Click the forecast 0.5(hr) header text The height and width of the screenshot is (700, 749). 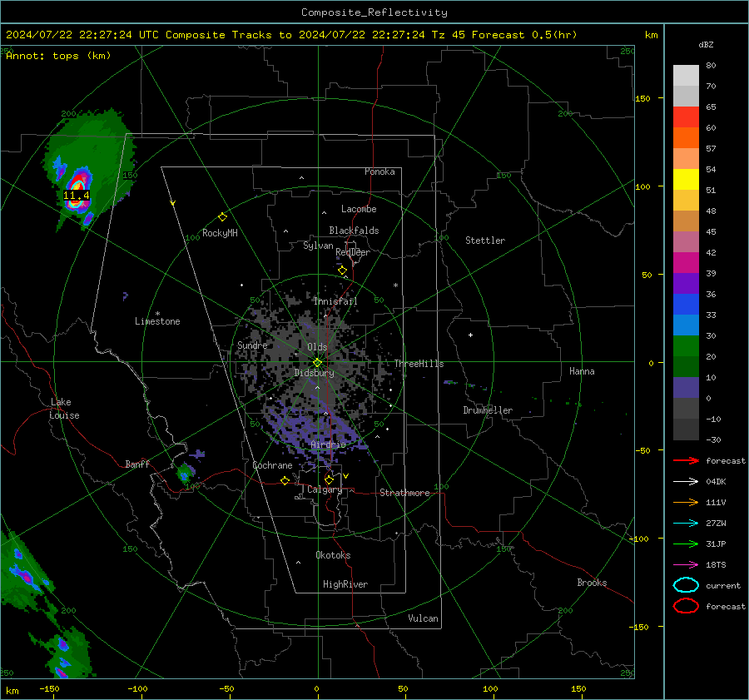click(524, 35)
